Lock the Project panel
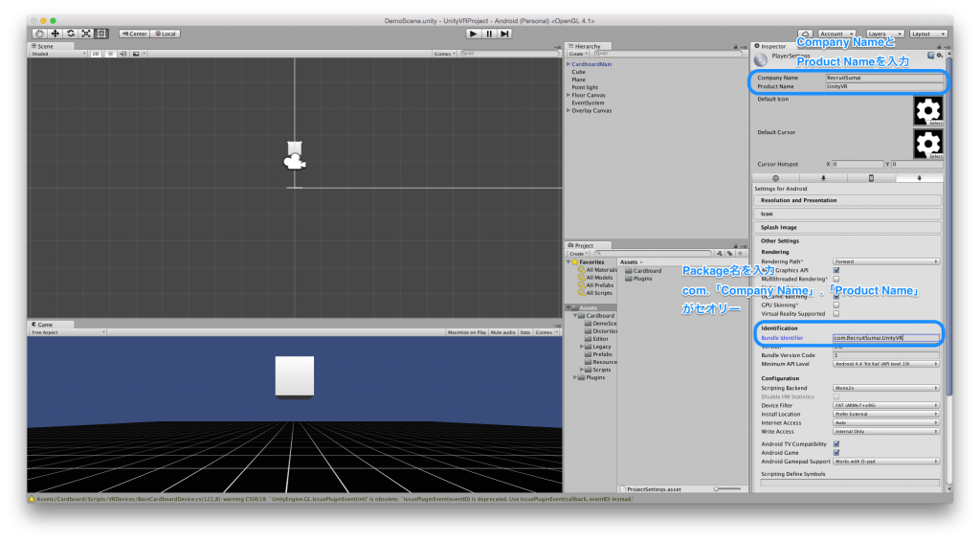Viewport: 980px width, 542px height. pos(736,246)
